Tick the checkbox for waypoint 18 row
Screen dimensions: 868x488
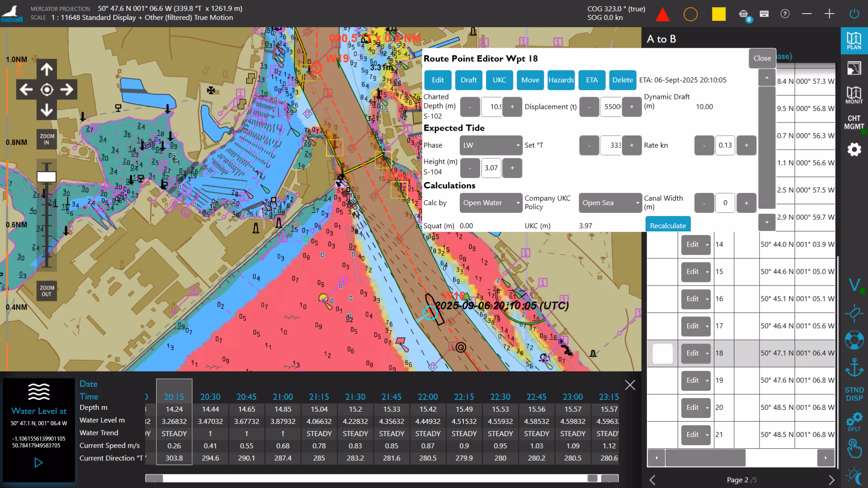[662, 353]
